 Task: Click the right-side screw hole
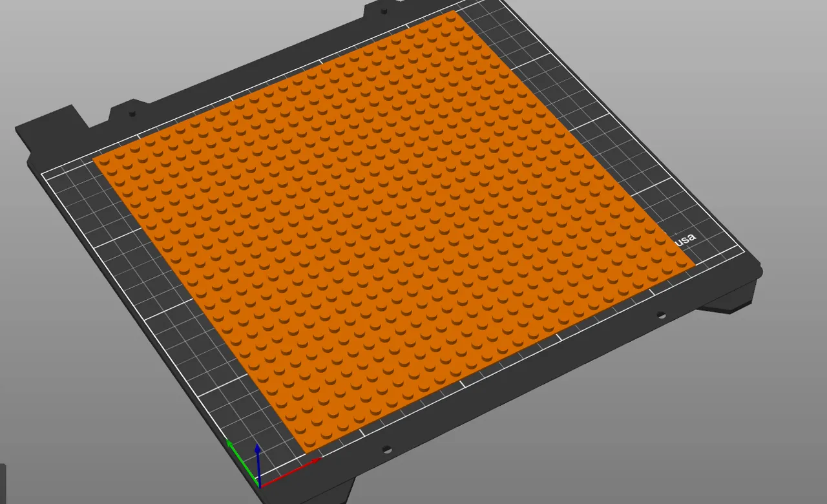[x=662, y=315]
